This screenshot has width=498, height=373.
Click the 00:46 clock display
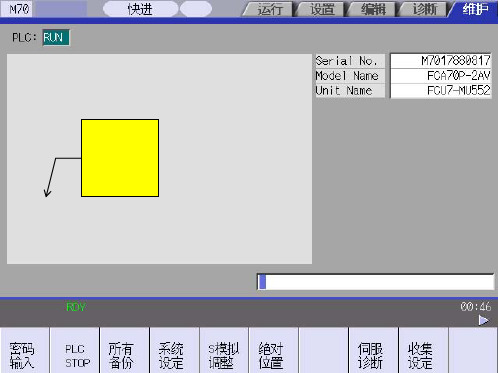[476, 307]
